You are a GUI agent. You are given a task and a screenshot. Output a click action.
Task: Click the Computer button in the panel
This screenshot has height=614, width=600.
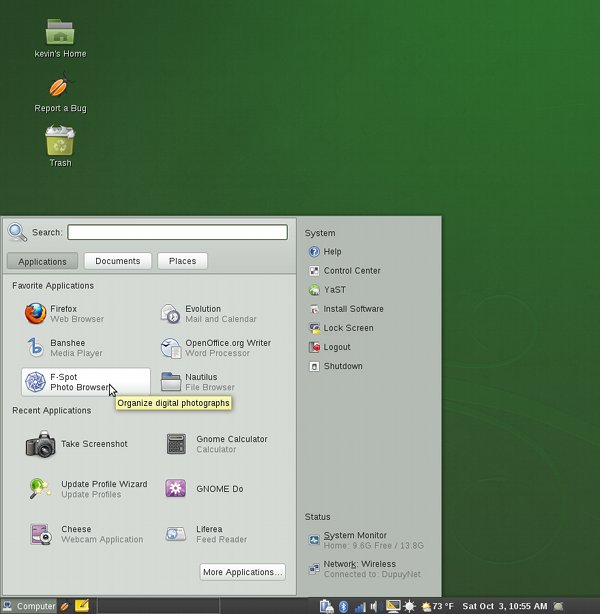(29, 606)
